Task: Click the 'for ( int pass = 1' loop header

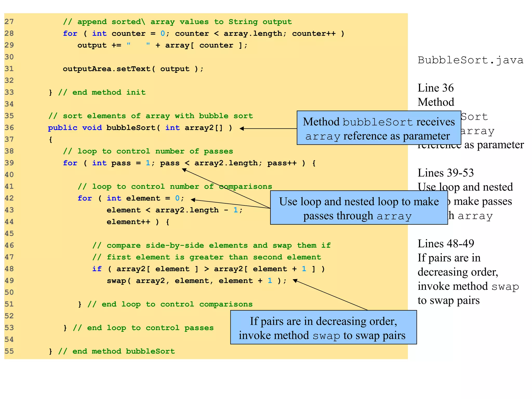Action: click(x=190, y=163)
